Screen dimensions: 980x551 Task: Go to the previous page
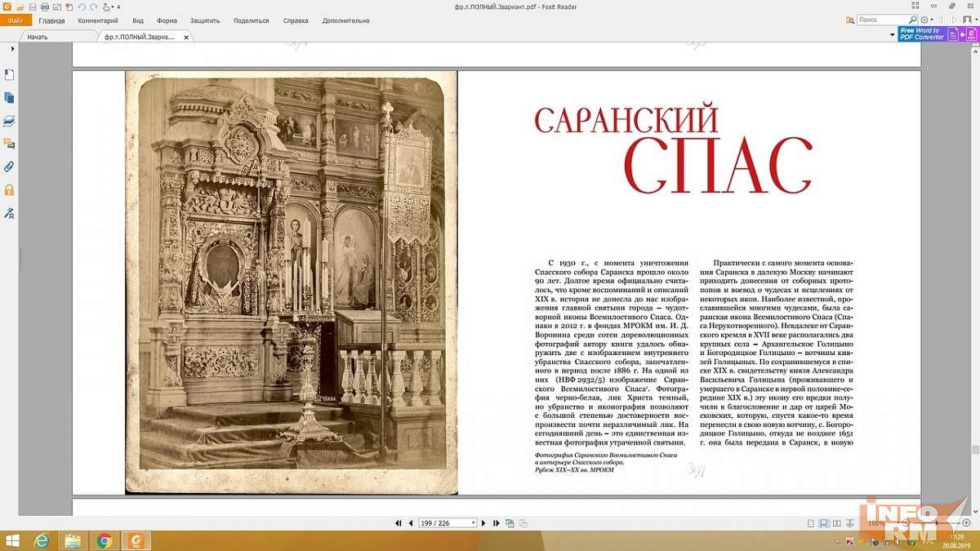point(411,522)
